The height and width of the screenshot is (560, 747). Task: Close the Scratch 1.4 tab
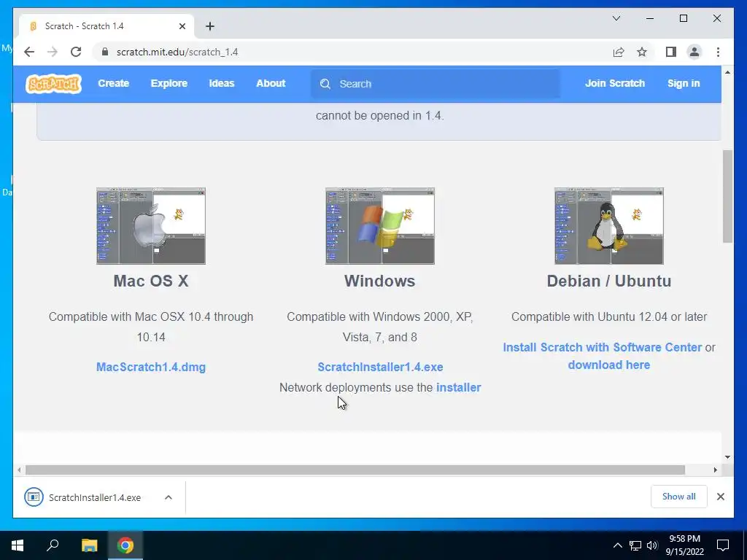(182, 26)
